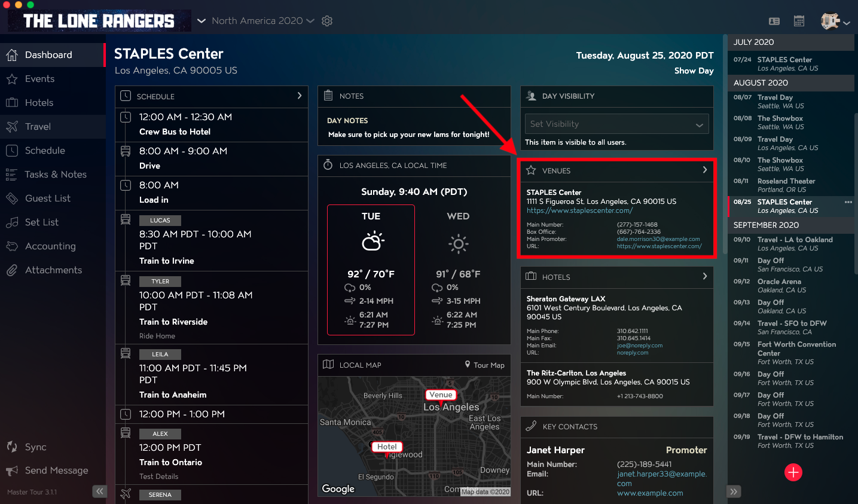Click the Notes panel document icon
858x504 pixels.
click(x=328, y=96)
